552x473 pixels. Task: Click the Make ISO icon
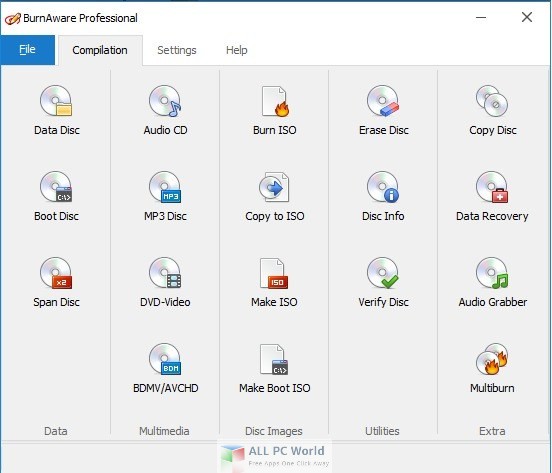pos(274,282)
